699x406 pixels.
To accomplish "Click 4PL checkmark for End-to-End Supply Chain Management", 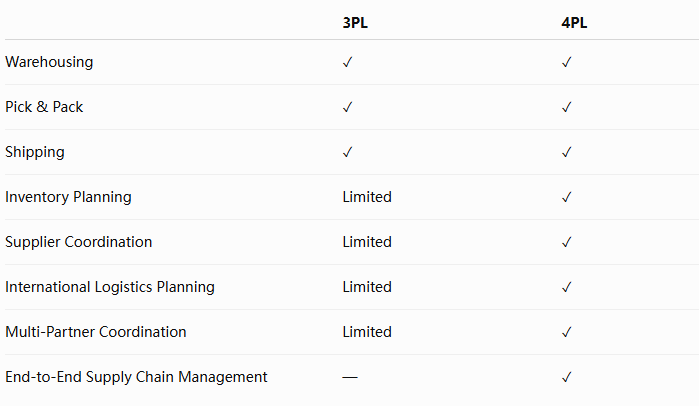I will pos(567,377).
